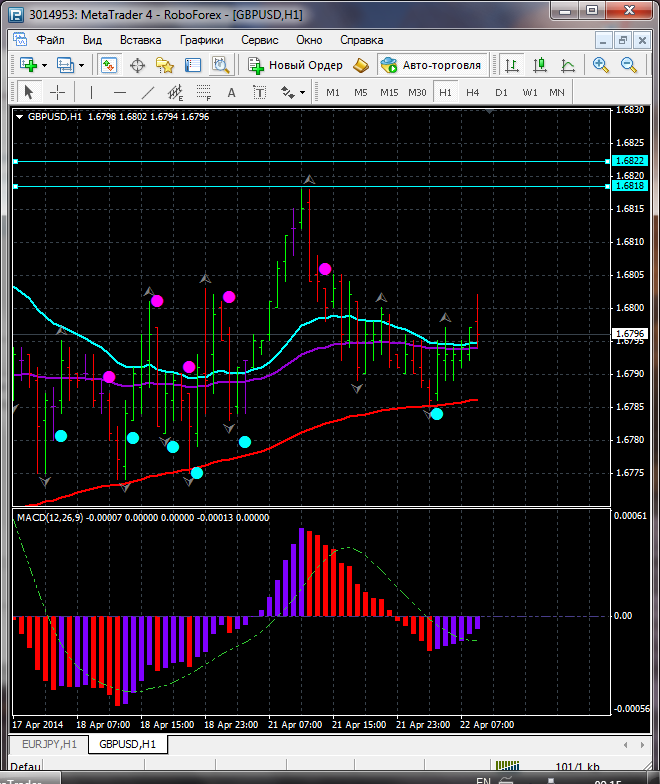Open the MetaEditor icon next to Новый Ордер

click(361, 65)
